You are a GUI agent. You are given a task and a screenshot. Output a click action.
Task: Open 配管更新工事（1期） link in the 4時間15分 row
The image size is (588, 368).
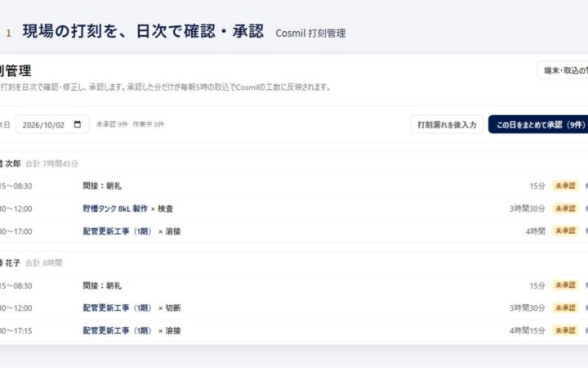[117, 331]
